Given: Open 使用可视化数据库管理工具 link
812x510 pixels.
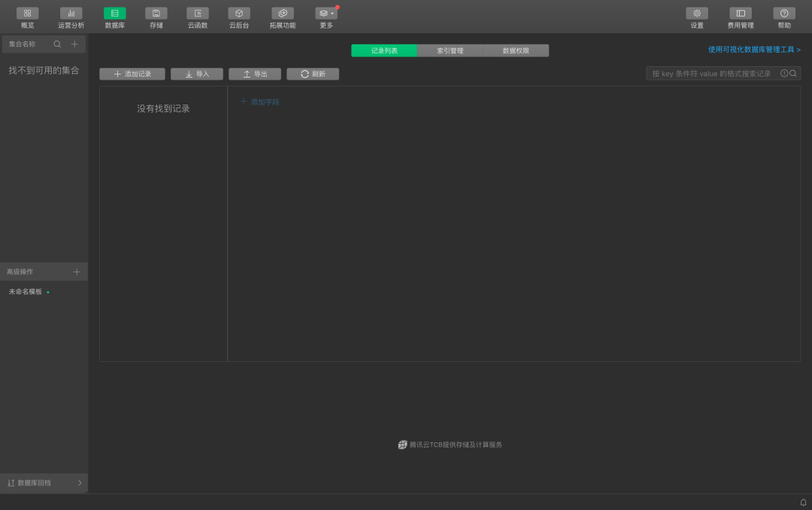Looking at the screenshot, I should tap(754, 50).
